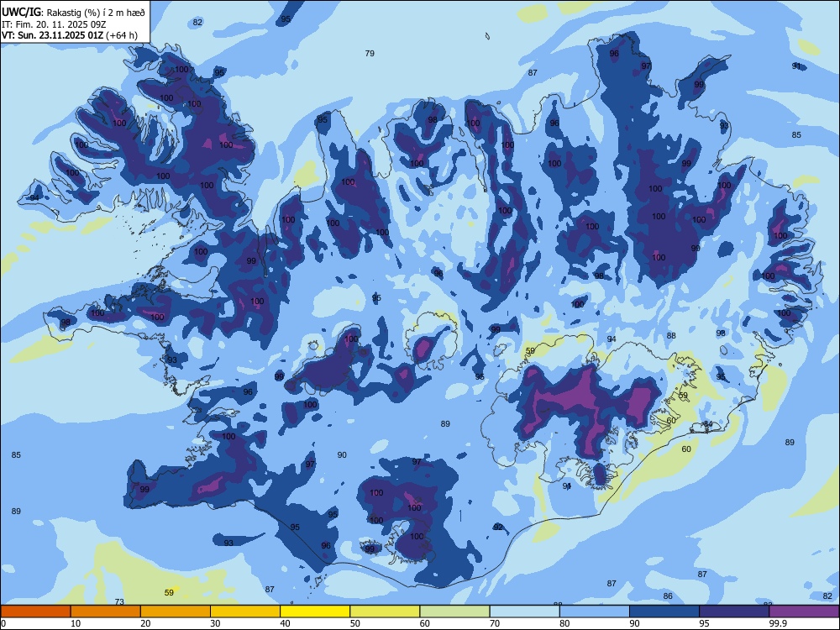
Task: Click the '79' humidity value on the map
Action: click(370, 53)
